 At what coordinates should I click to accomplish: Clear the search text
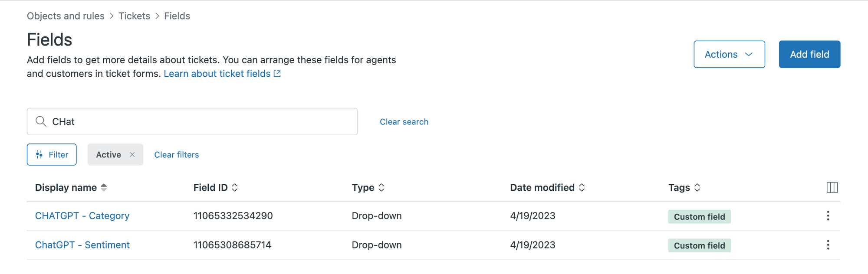click(404, 122)
